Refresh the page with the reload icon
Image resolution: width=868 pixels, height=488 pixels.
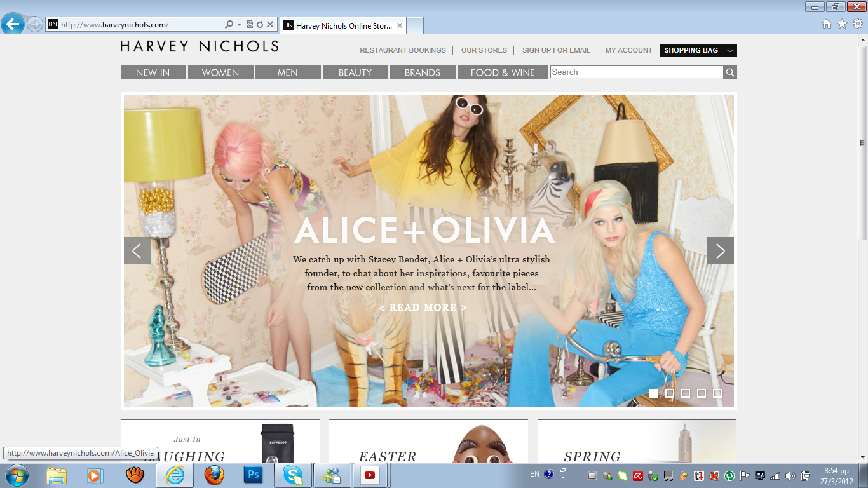tap(260, 25)
